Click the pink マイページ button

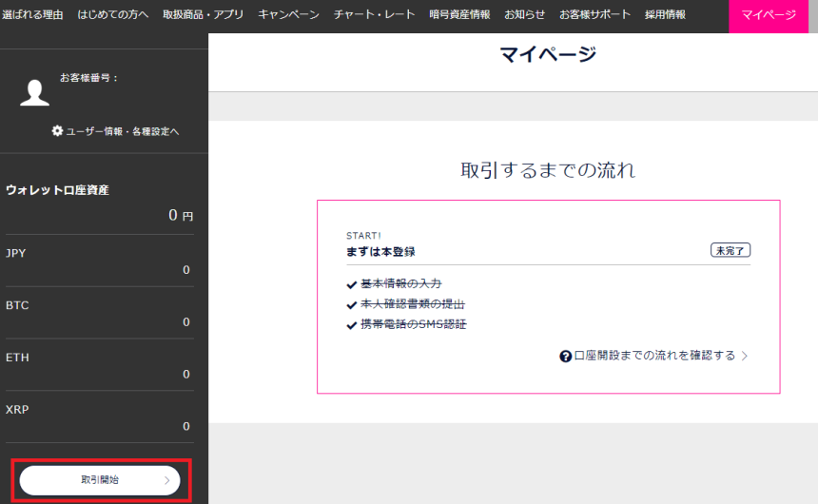click(768, 15)
